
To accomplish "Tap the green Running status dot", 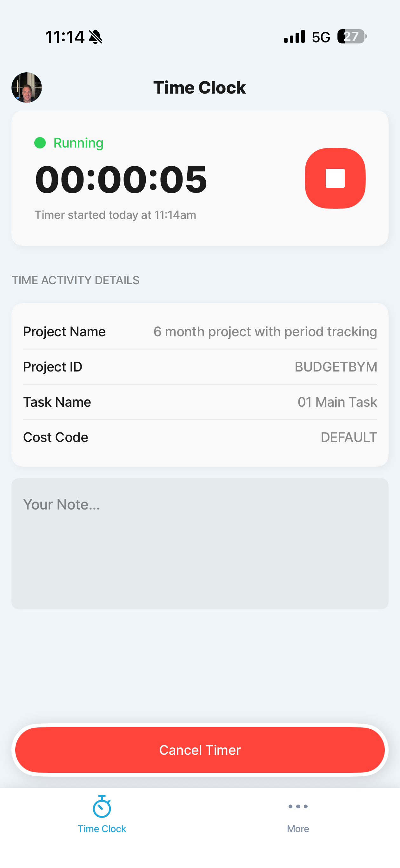I will tap(40, 143).
